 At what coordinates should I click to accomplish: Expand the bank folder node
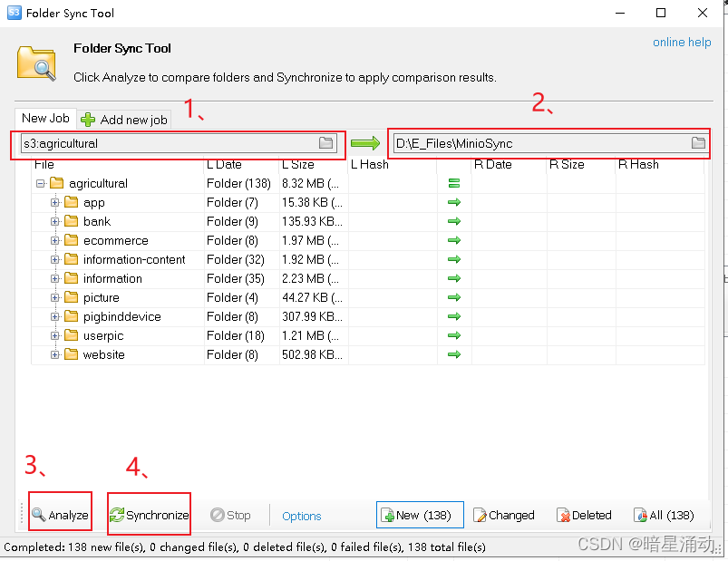point(55,221)
